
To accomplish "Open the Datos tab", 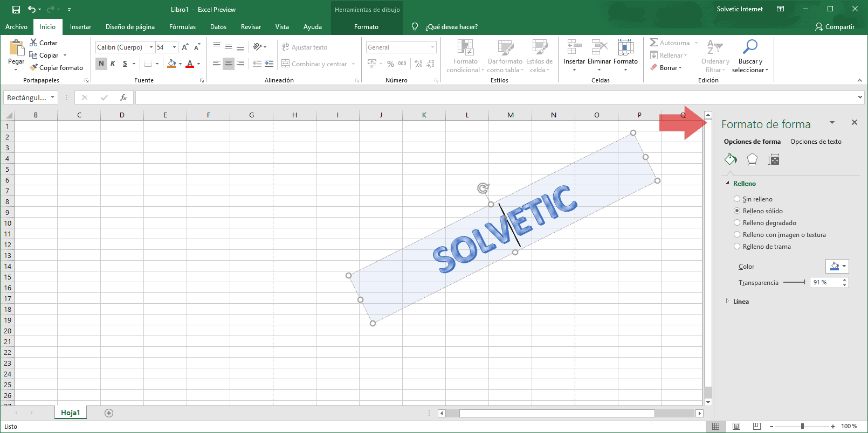I will [218, 27].
